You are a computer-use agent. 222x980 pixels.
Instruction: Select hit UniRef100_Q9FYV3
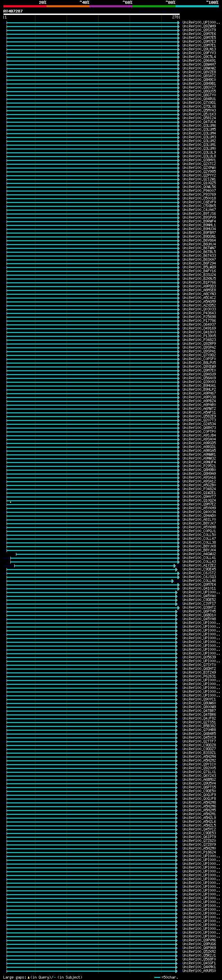click(x=199, y=53)
